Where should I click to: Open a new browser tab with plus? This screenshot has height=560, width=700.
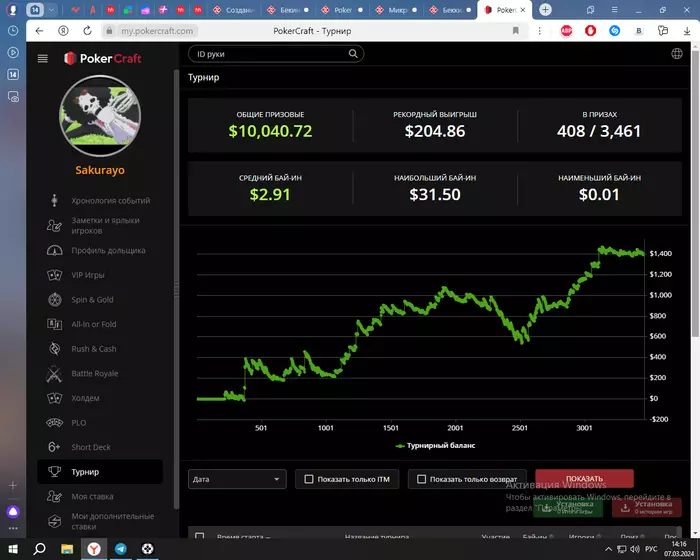545,9
